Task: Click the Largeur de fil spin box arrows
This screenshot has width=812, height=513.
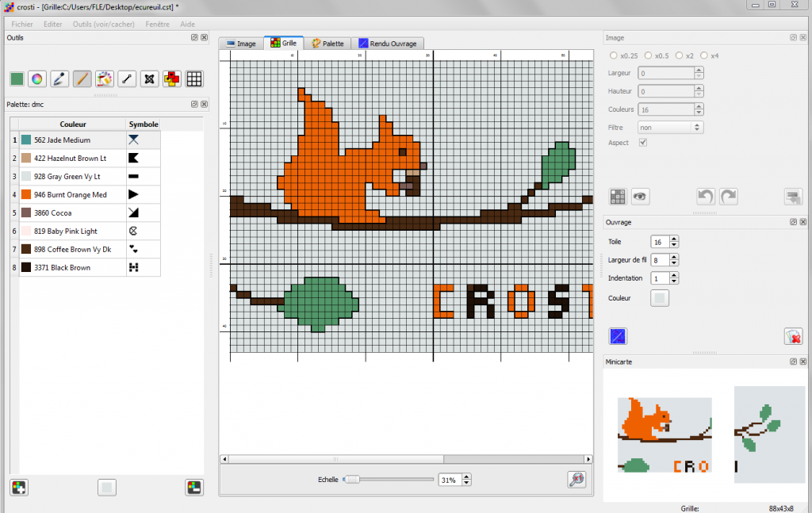Action: (674, 260)
